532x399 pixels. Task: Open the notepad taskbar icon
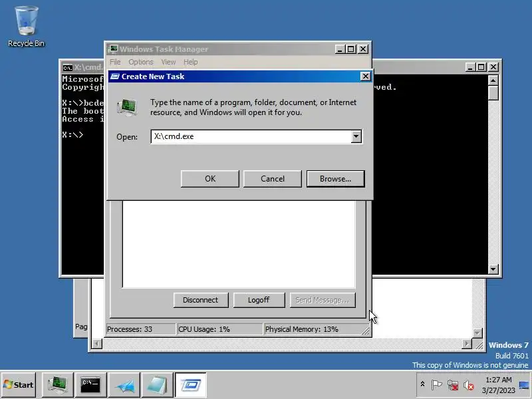coord(157,385)
